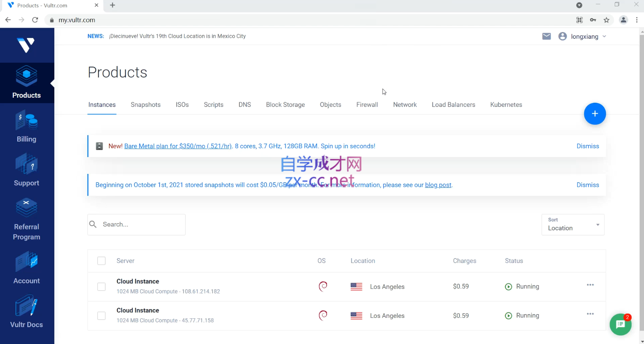Click the Status column header
This screenshot has height=344, width=644.
pos(514,261)
